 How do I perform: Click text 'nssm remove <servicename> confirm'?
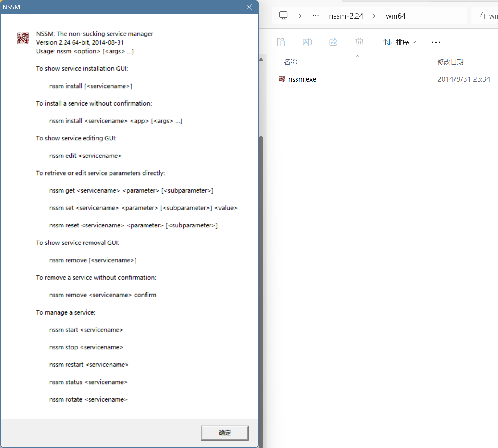click(x=103, y=295)
